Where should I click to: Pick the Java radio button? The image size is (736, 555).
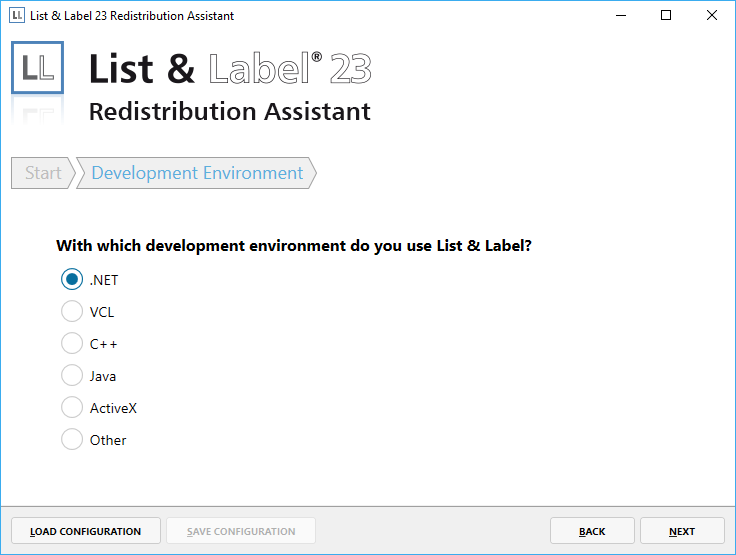tap(72, 375)
